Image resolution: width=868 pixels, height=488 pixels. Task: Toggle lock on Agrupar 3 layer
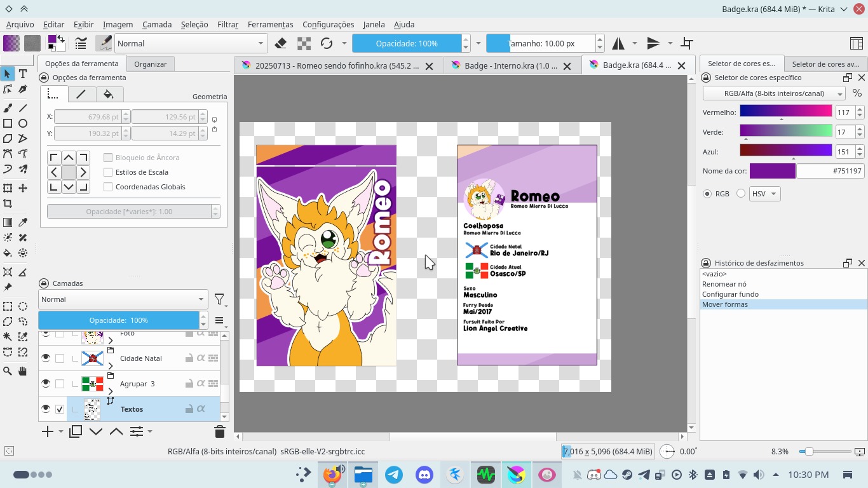189,384
